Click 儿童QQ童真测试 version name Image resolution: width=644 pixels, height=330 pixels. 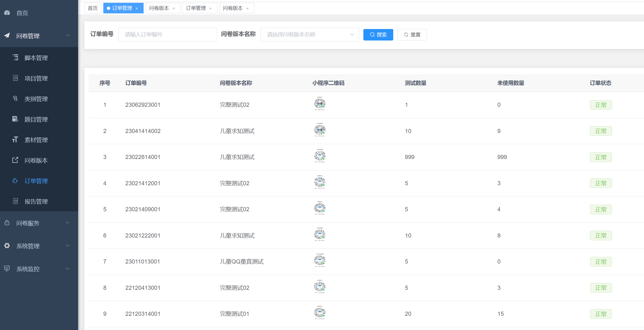(x=241, y=262)
